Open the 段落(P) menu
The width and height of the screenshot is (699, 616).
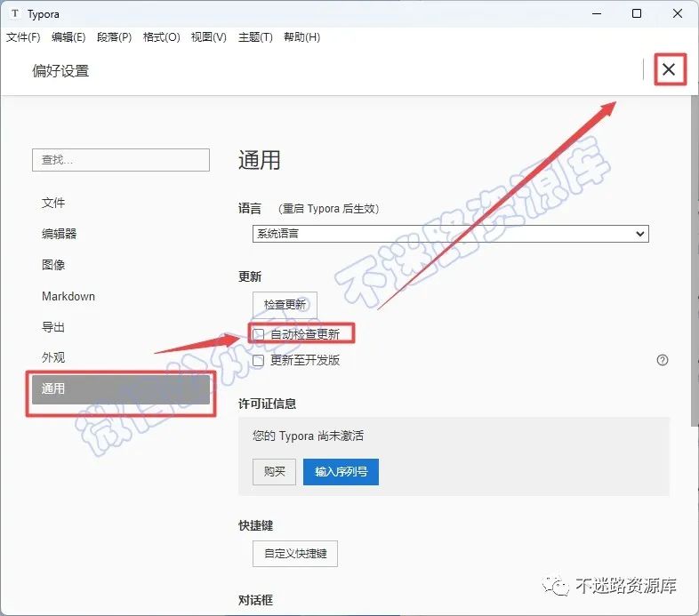[114, 37]
